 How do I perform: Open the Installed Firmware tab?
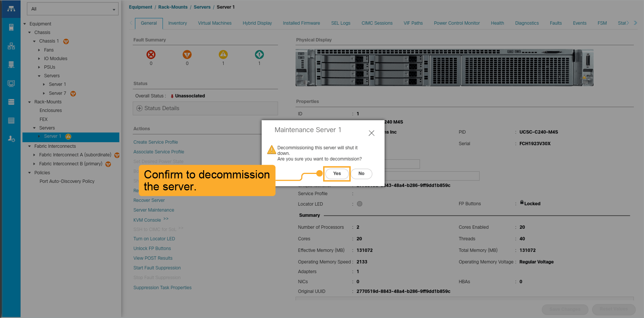[x=301, y=23]
